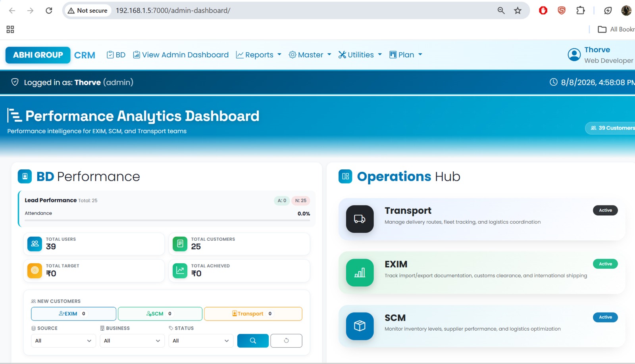Screen dimensions: 635x364
Task: Reload the page with the refresh icon
Action: (x=49, y=11)
